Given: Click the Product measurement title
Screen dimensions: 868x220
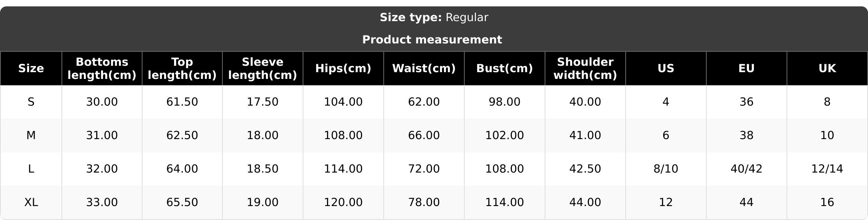Looking at the screenshot, I should point(432,40).
